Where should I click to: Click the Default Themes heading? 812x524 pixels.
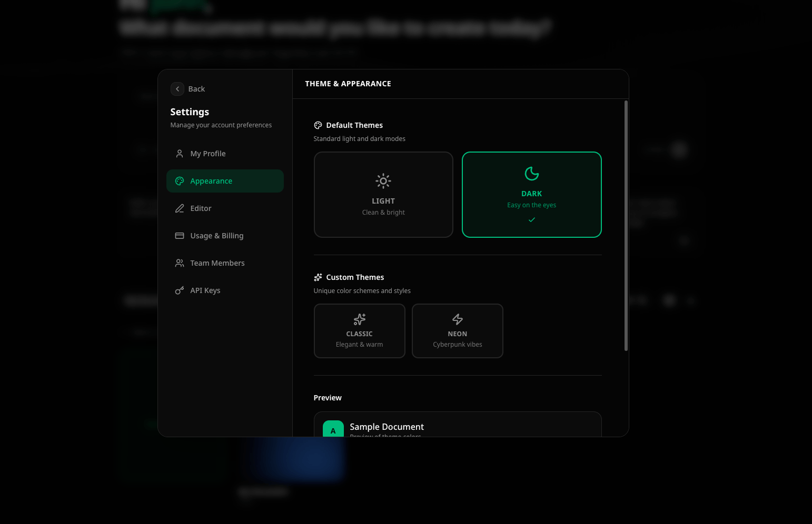[x=354, y=125]
